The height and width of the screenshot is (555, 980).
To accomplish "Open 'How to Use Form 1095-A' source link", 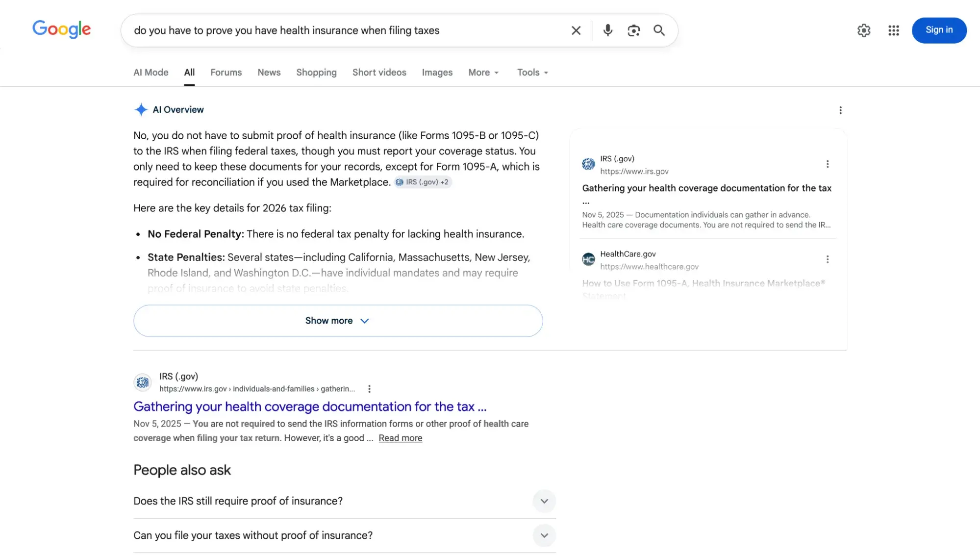I will [x=704, y=289].
